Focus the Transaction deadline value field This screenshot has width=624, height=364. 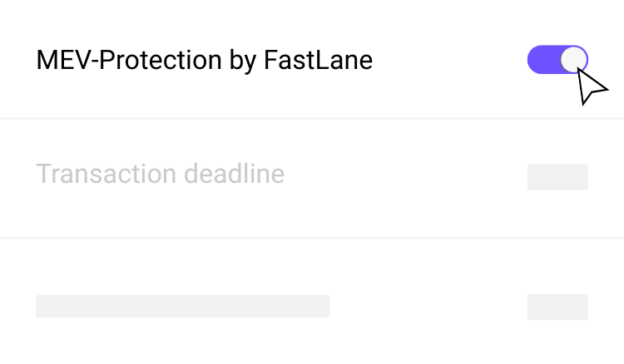tap(557, 177)
